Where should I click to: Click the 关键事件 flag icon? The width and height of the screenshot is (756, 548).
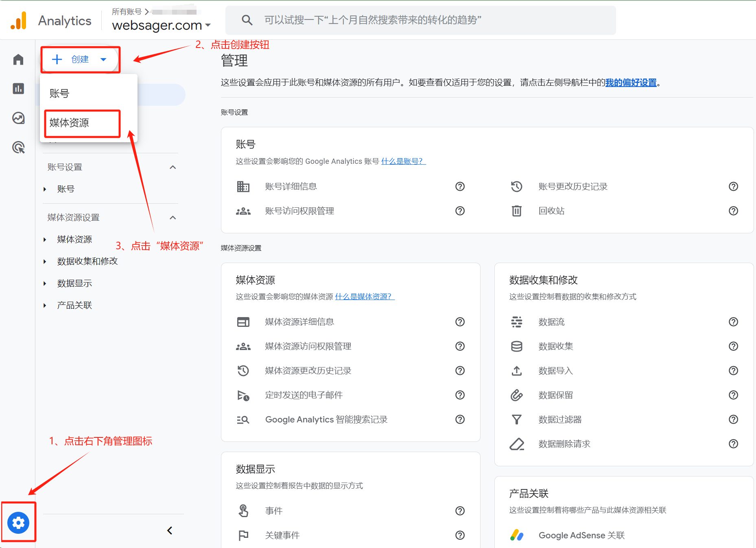click(243, 535)
